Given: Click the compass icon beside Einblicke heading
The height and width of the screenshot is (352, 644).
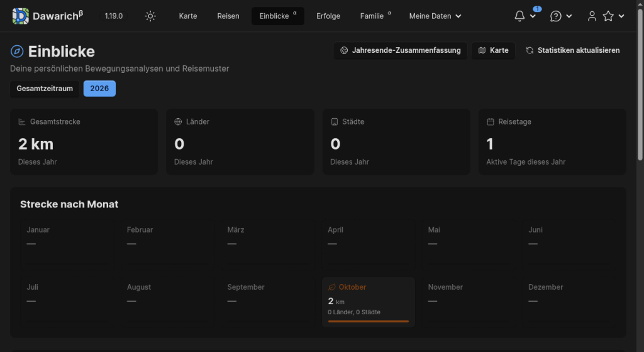Looking at the screenshot, I should [17, 52].
